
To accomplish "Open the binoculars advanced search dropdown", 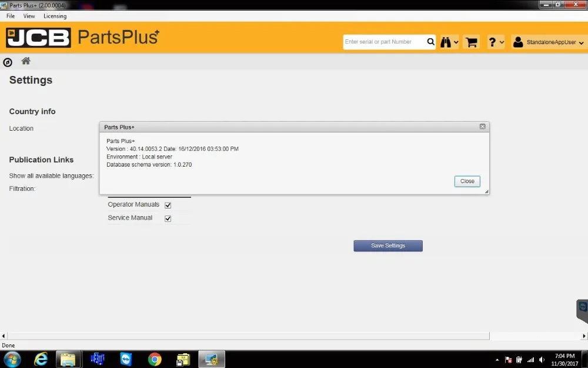I will click(449, 42).
